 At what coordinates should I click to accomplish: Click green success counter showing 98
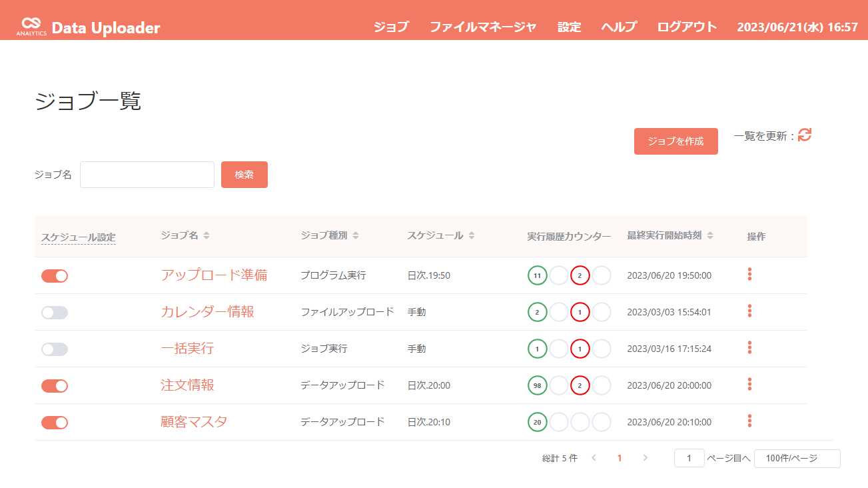tap(537, 385)
